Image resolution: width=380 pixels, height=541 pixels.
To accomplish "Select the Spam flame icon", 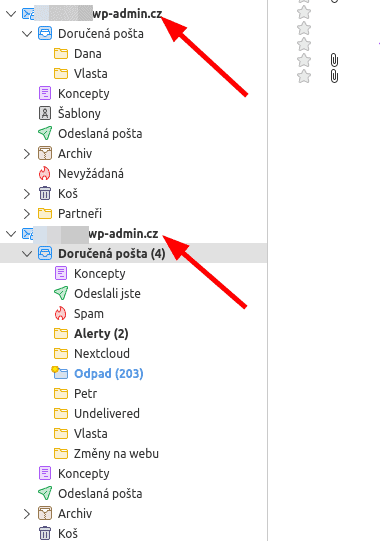I will pyautogui.click(x=60, y=314).
